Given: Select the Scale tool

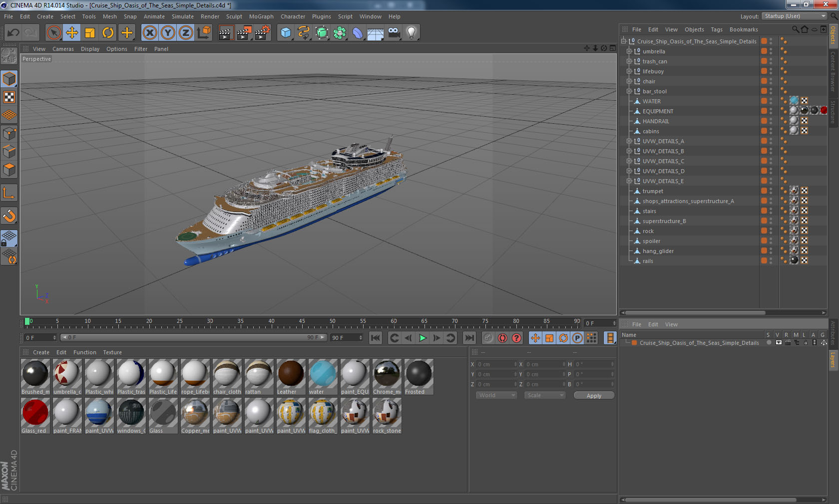Looking at the screenshot, I should 90,33.
